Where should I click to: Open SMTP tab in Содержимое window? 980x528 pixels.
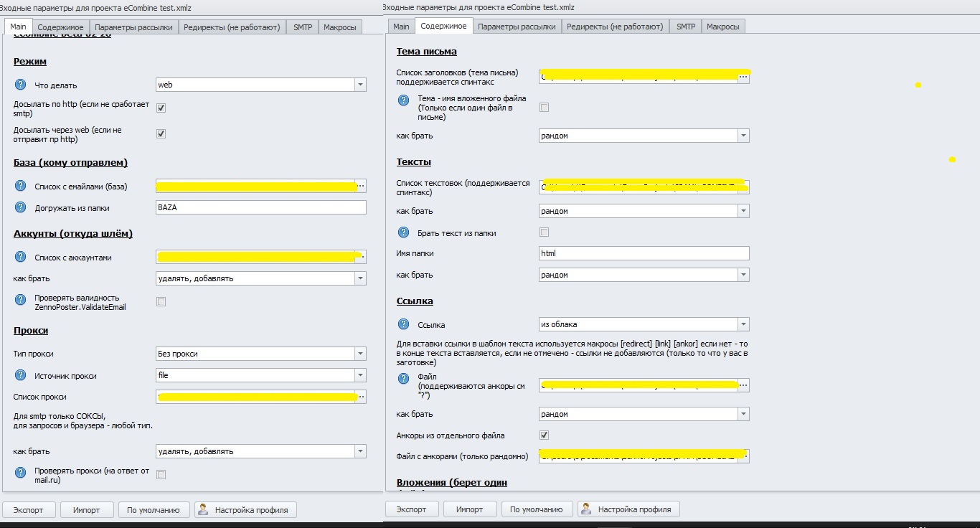(x=686, y=27)
